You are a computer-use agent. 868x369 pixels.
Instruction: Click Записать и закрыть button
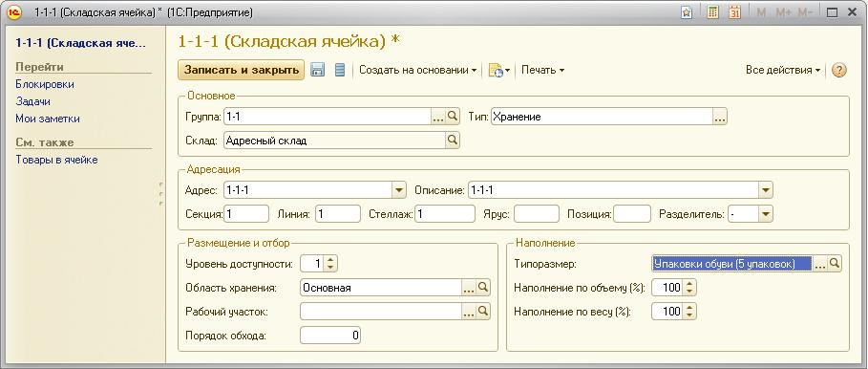pos(242,70)
